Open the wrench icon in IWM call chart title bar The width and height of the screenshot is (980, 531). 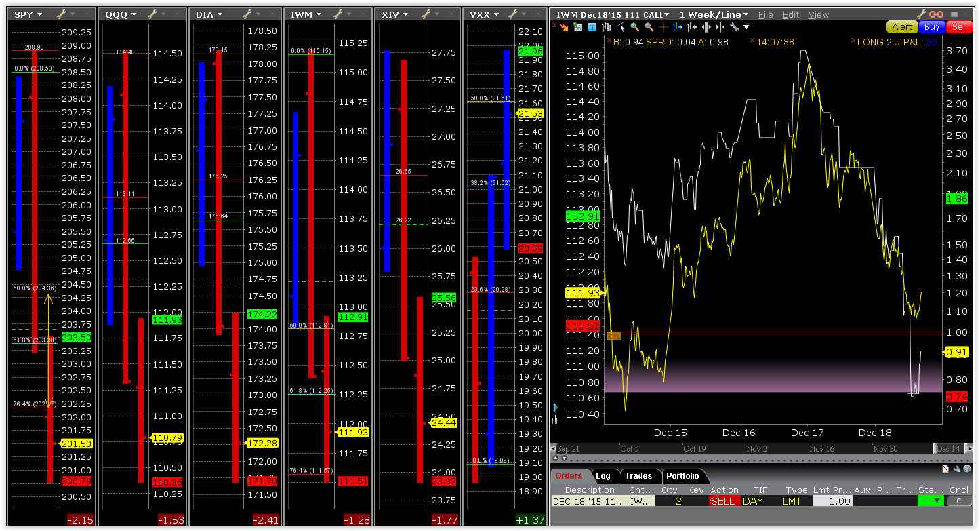(x=921, y=14)
